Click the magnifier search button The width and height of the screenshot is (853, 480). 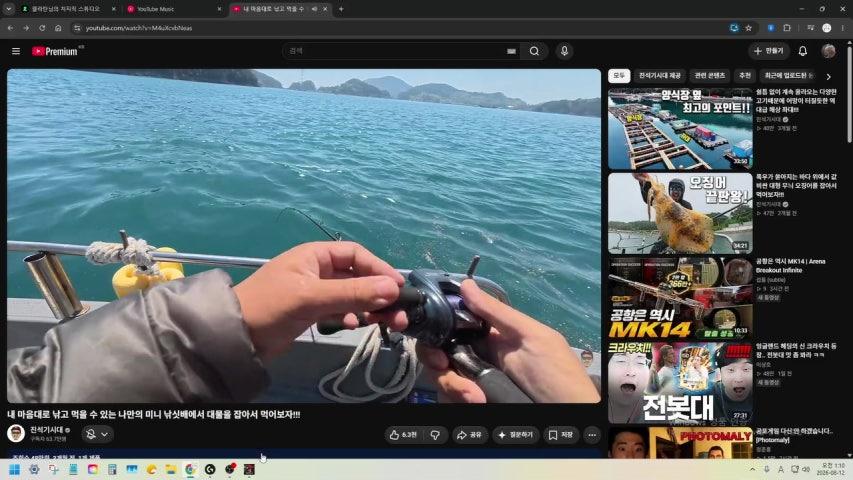534,51
